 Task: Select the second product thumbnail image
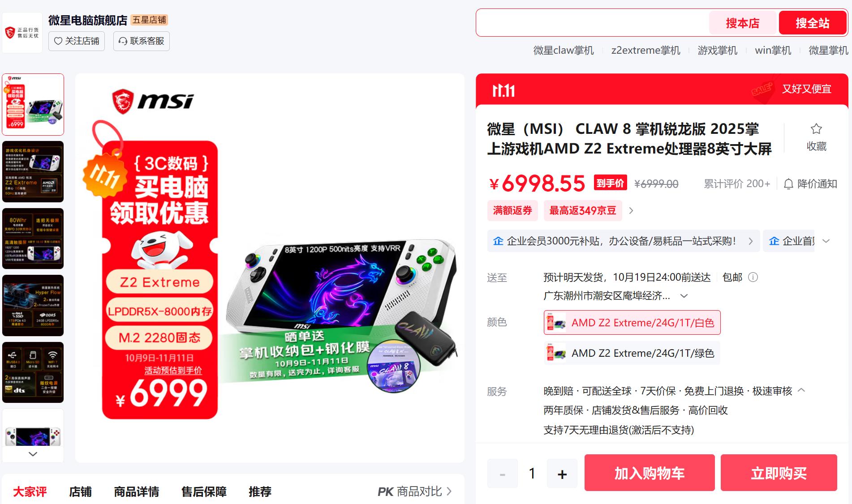click(33, 171)
